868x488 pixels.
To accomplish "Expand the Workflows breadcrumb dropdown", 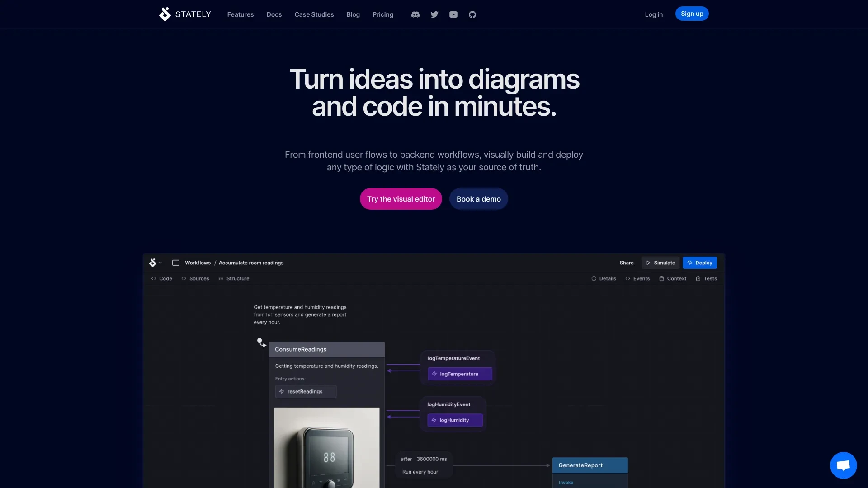I will (x=197, y=263).
